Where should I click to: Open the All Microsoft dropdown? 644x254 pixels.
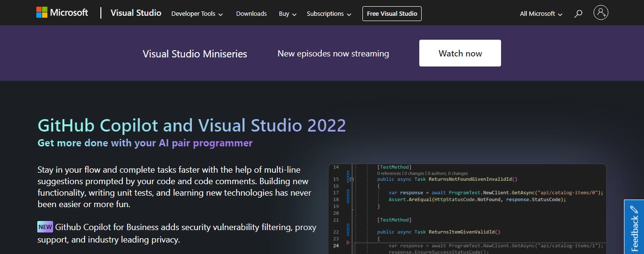click(541, 14)
